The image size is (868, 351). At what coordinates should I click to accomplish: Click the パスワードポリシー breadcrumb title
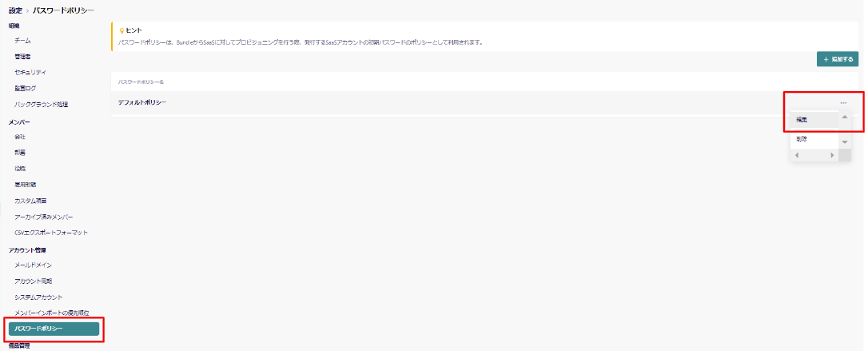click(x=64, y=10)
